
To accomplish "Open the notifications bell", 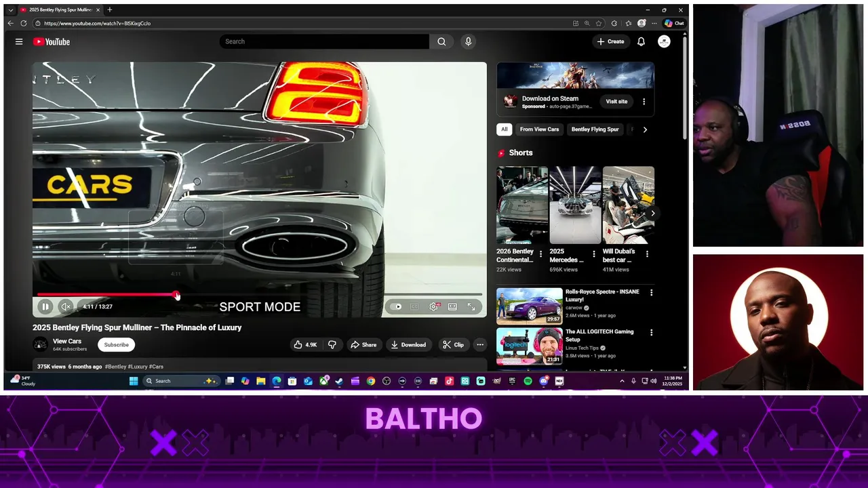I will (641, 41).
